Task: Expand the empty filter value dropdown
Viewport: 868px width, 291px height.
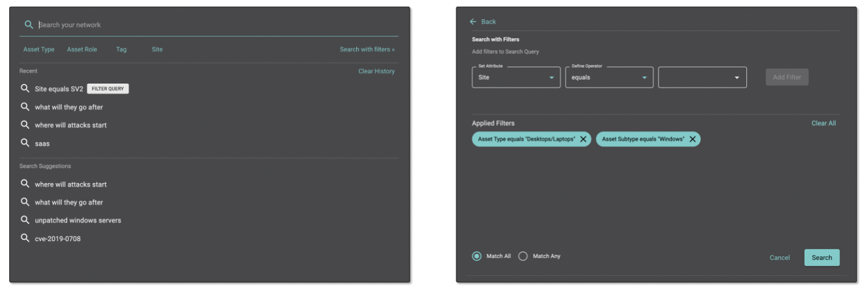Action: point(702,77)
